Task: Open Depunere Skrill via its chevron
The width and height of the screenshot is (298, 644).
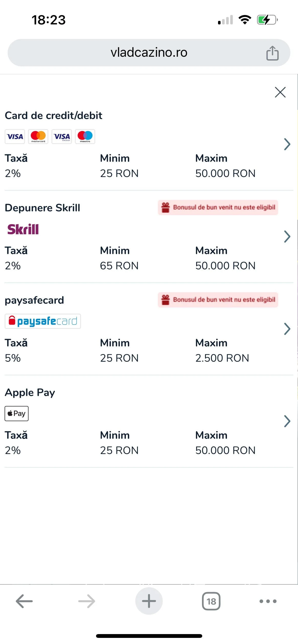Action: 287,237
